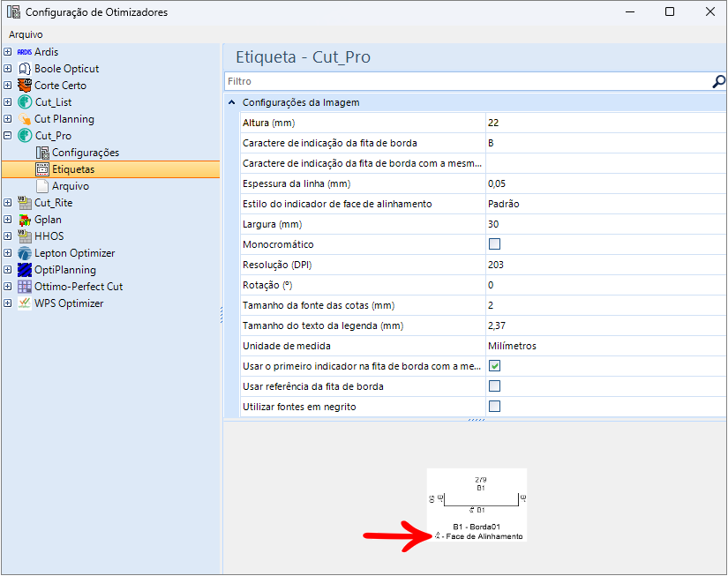Click the Ottimo-Perfect Cut icon
Screen dimensions: 728x576
(25, 287)
